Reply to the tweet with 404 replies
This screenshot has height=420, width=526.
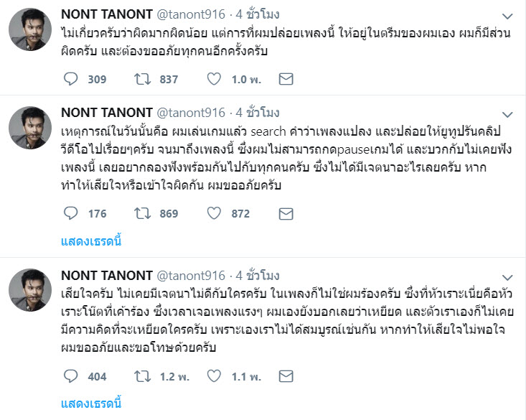coord(71,376)
